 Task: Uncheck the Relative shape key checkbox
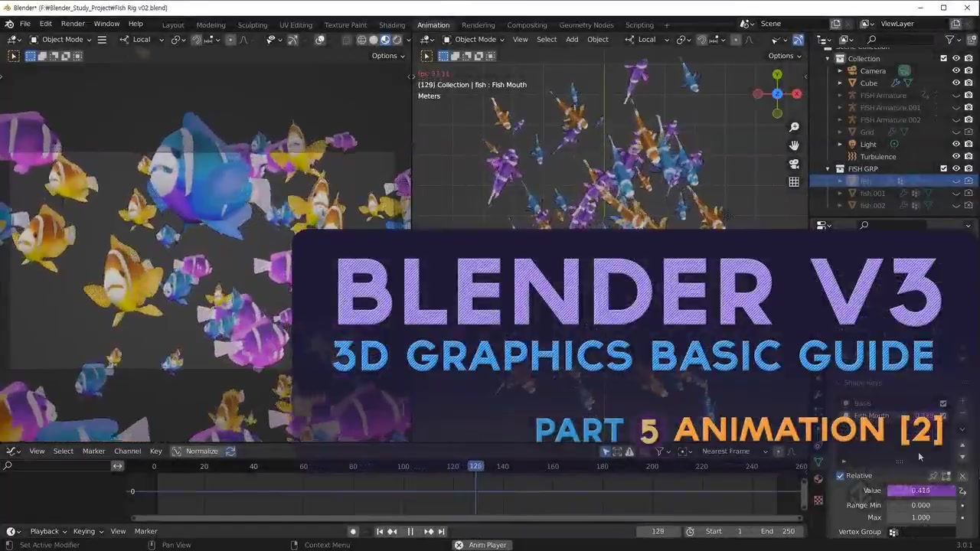pyautogui.click(x=841, y=476)
